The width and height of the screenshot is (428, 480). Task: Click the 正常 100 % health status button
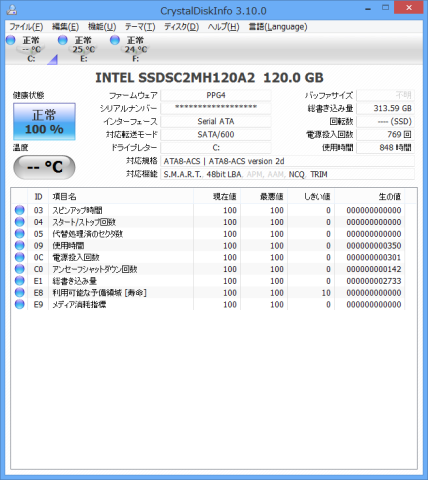point(44,122)
